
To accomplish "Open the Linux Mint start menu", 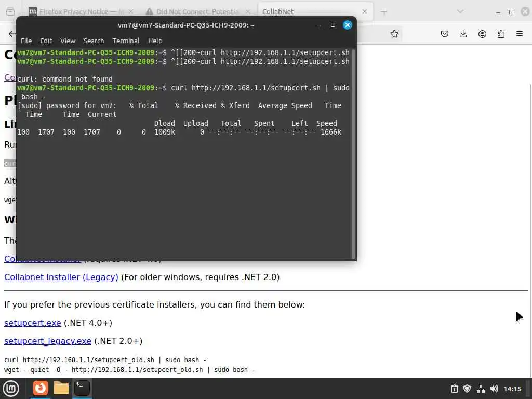I will coord(11,389).
